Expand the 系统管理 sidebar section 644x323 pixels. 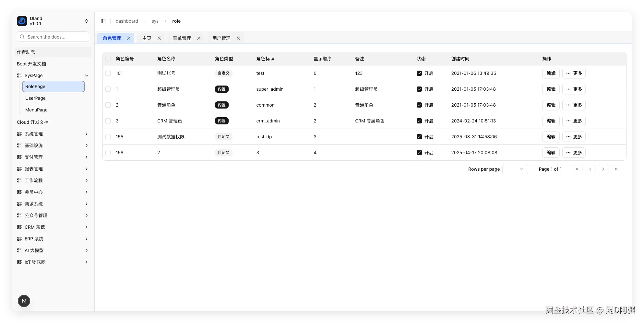(x=86, y=133)
